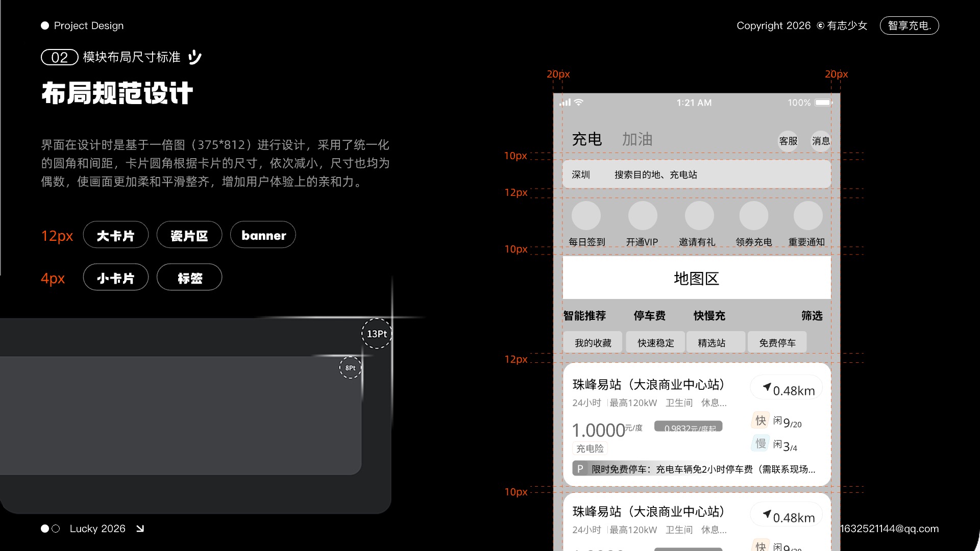The height and width of the screenshot is (551, 980).
Task: Click the 智享充电. badge at top right
Action: tap(910, 26)
